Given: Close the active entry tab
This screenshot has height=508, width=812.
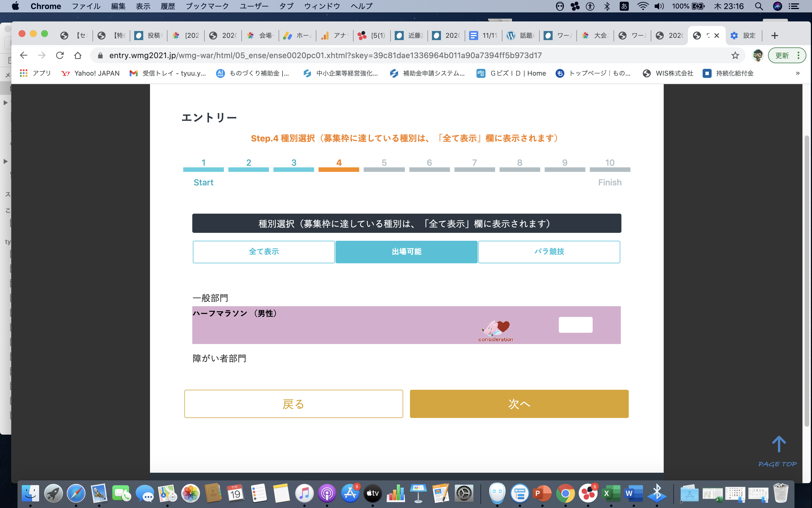Looking at the screenshot, I should click(x=717, y=36).
